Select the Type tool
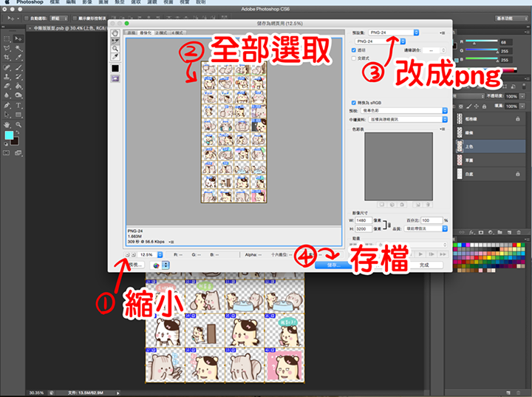Screen dimensions: 532x397 point(18,105)
